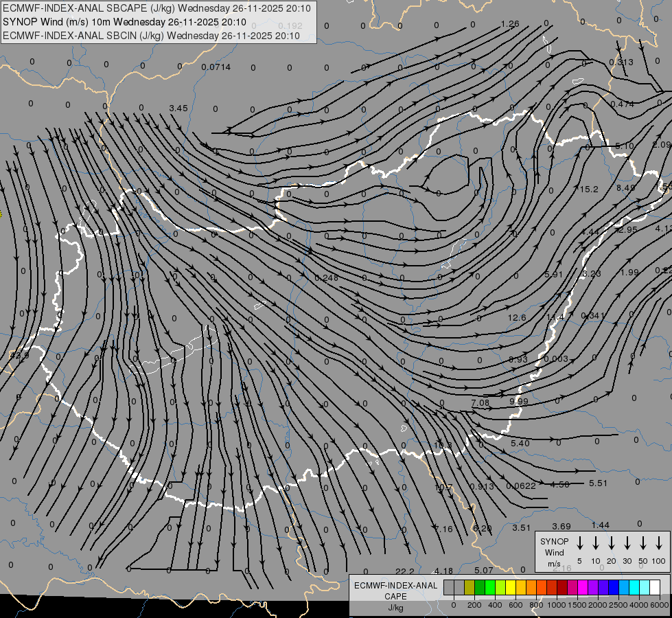Click the SYNOP Wind m/s legend label
The image size is (672, 618).
tap(554, 552)
